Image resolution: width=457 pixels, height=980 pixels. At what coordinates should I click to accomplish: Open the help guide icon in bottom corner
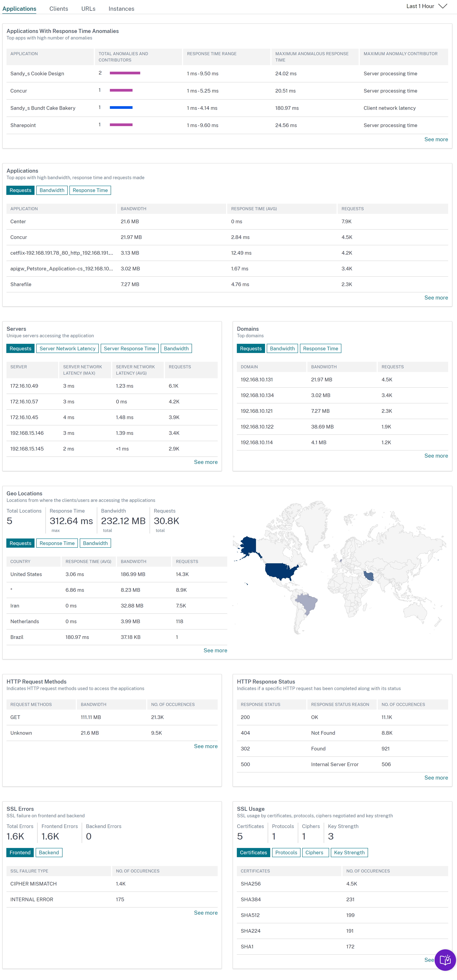click(x=445, y=960)
